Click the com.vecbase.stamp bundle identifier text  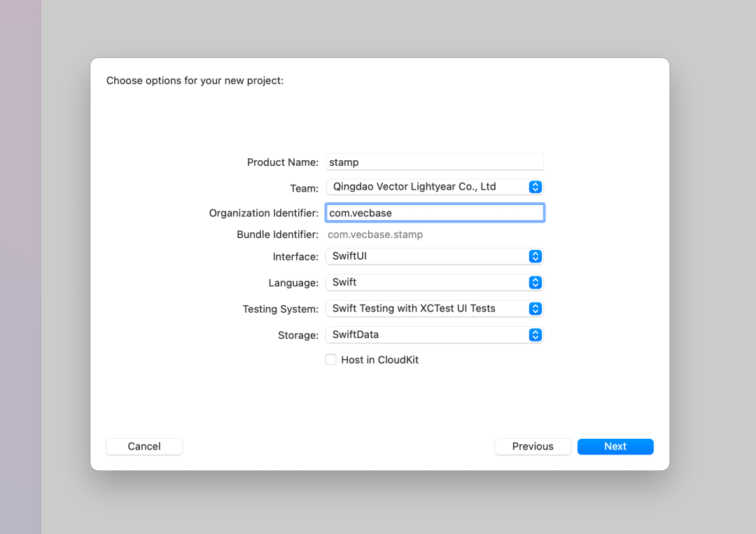(376, 235)
